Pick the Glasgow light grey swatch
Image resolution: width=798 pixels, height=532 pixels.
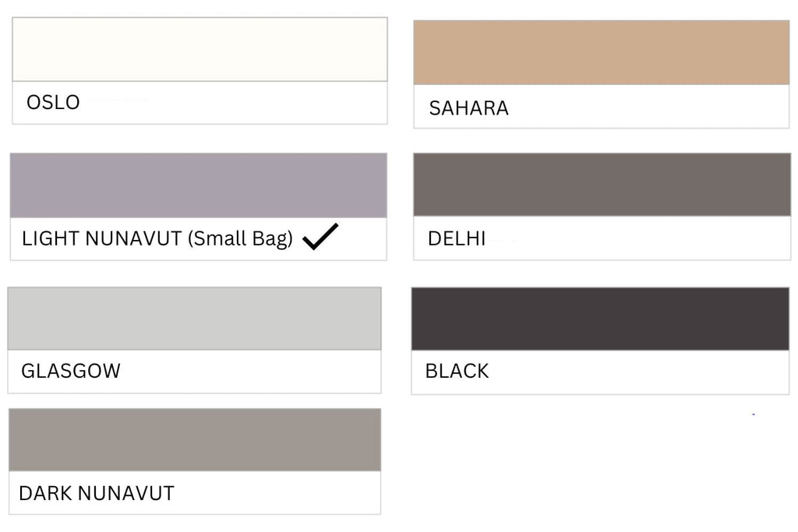[194, 319]
